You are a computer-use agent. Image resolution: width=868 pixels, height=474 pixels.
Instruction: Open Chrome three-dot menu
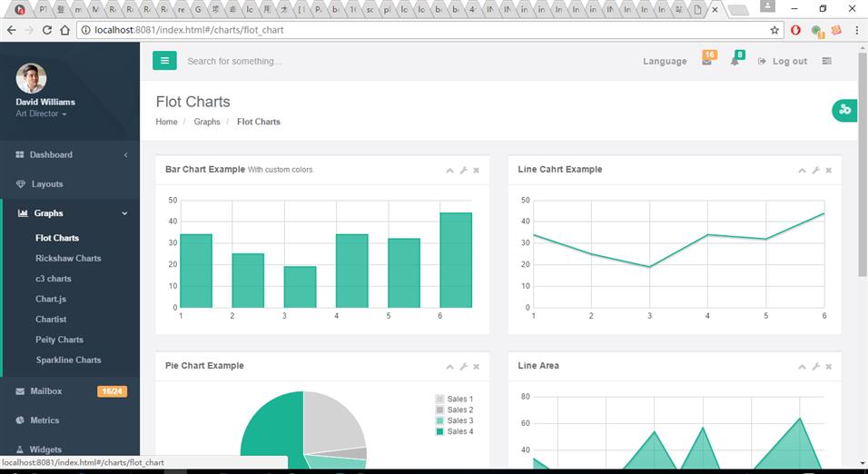click(856, 30)
